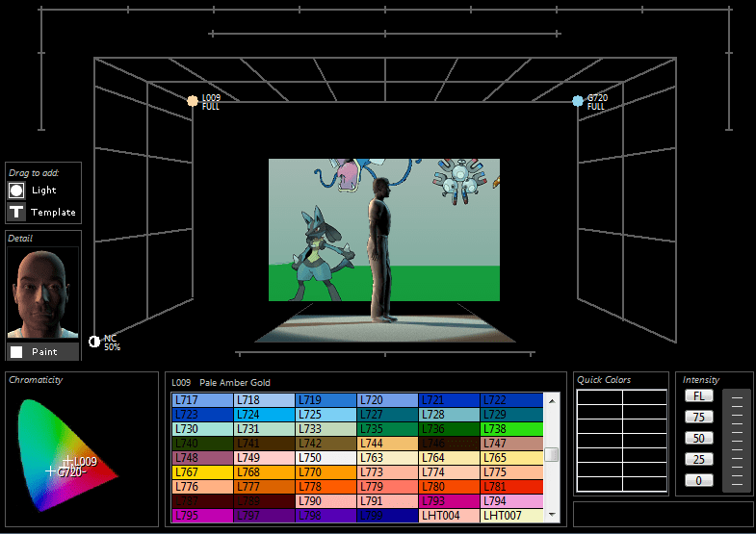756x534 pixels.
Task: Select the Light drag-to-add icon
Action: pos(16,191)
